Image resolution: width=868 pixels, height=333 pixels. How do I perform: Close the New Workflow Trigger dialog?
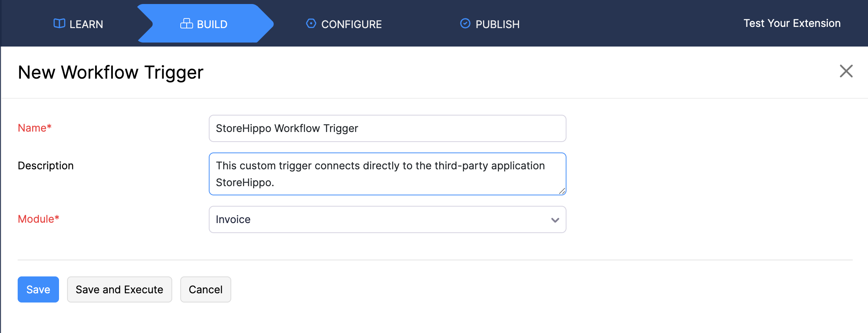(x=846, y=71)
